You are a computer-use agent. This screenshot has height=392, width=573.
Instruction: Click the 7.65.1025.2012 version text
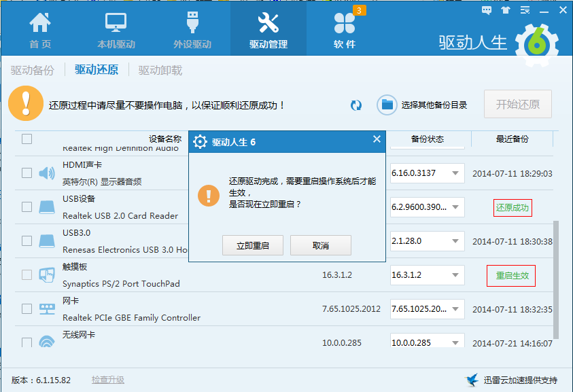351,309
